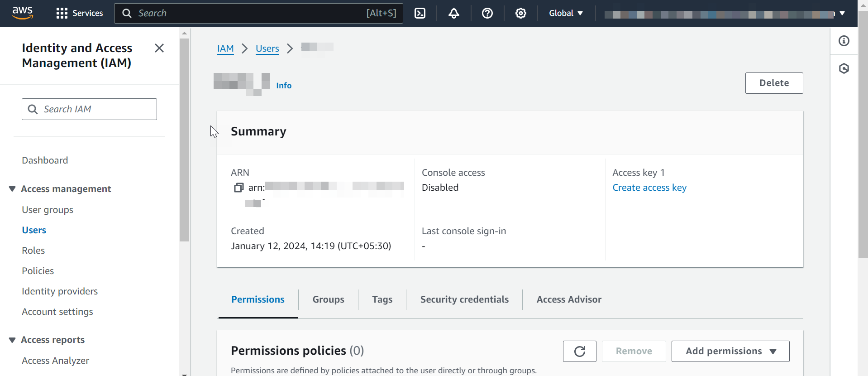Open the Access Advisor tab

coord(569,299)
